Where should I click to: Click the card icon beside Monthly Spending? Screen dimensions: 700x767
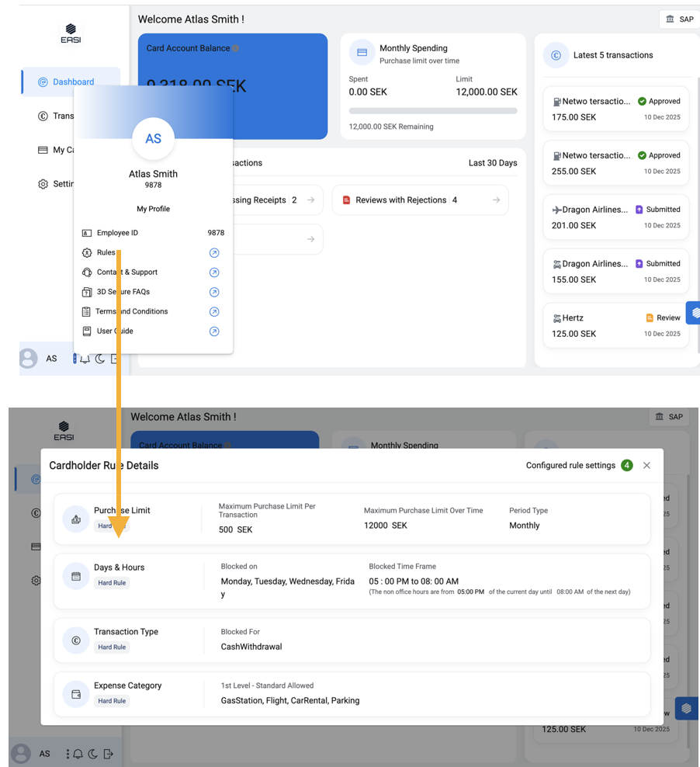click(362, 53)
